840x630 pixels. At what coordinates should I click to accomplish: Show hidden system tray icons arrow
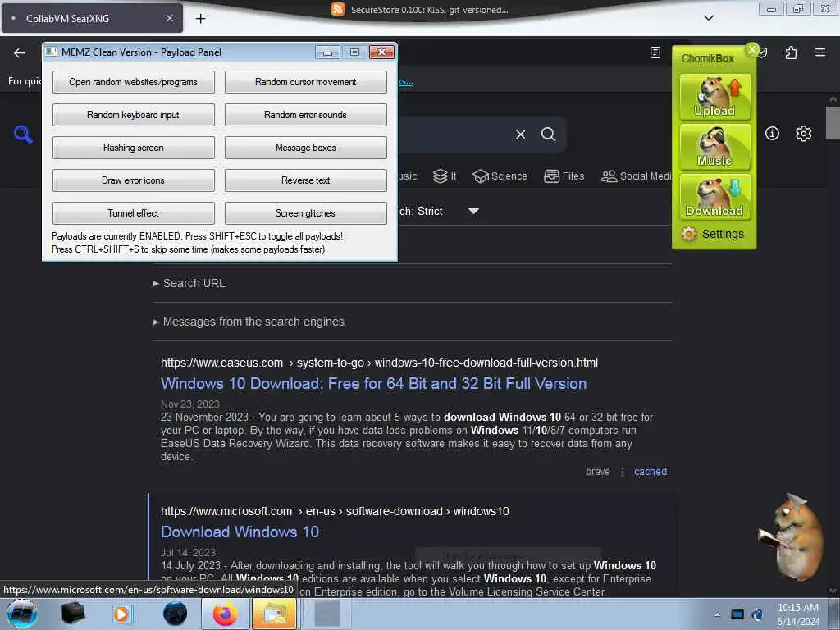[x=717, y=615]
